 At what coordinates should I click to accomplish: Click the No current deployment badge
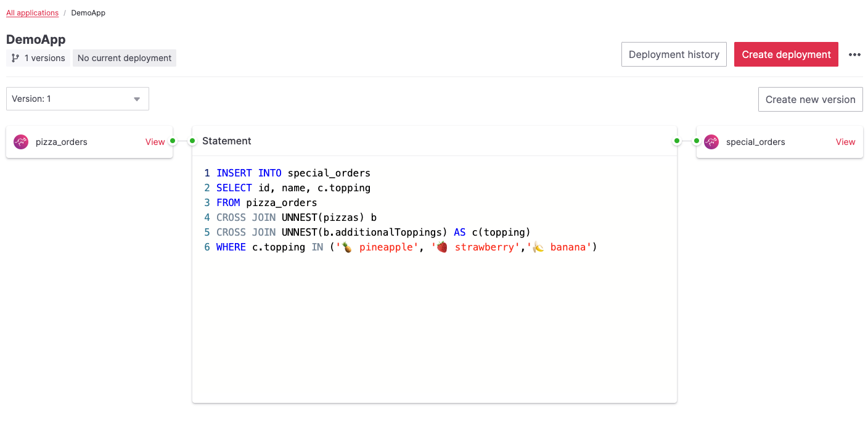(x=124, y=58)
